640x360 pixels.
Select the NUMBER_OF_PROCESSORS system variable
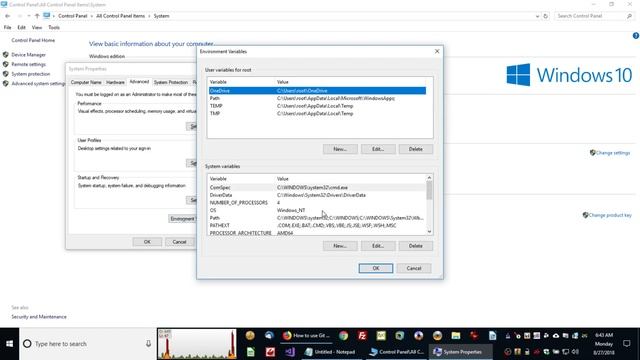coord(317,203)
